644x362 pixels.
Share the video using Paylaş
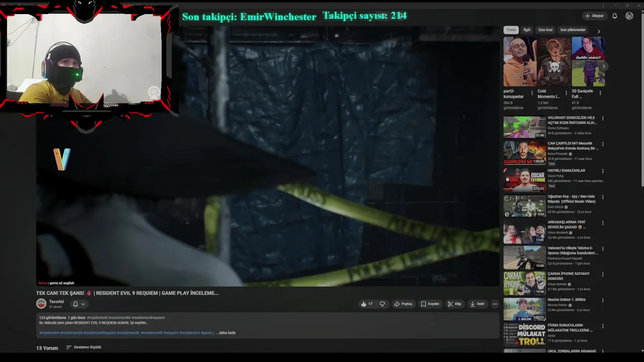click(404, 304)
